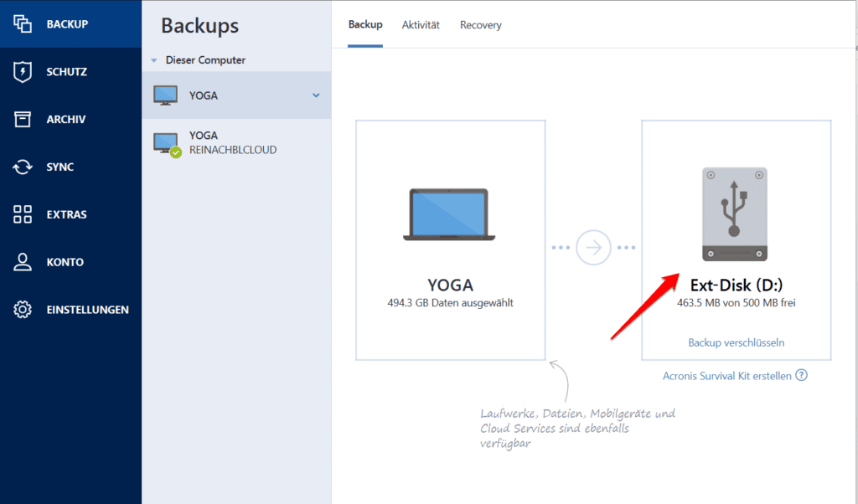Click the Sync circular arrows icon
Viewport: 858px width, 504px height.
[x=23, y=167]
